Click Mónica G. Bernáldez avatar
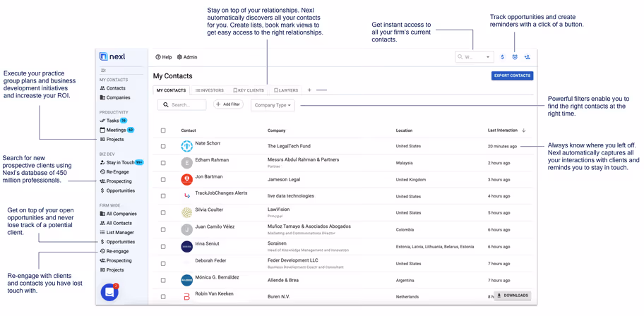The height and width of the screenshot is (316, 644). 186,280
